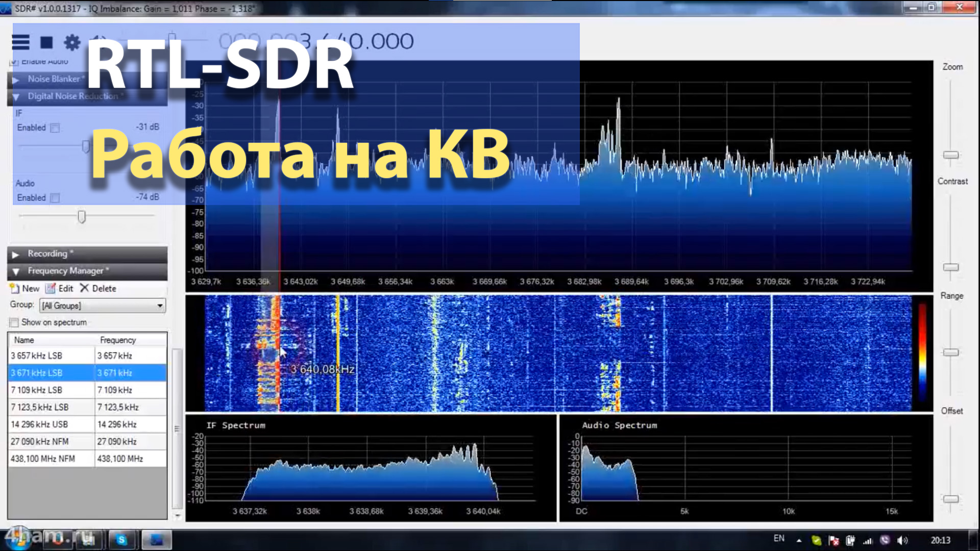This screenshot has width=980, height=551.
Task: Expand the Noise Blanker panel
Action: coord(15,79)
